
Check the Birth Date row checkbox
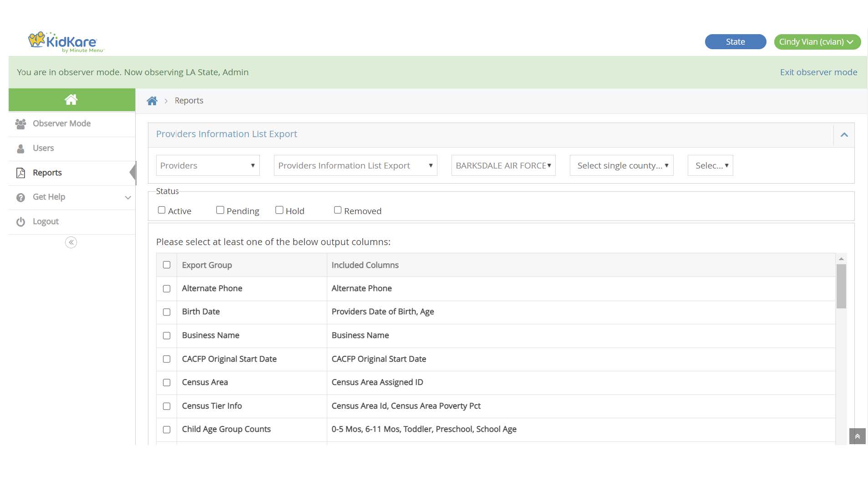point(167,312)
